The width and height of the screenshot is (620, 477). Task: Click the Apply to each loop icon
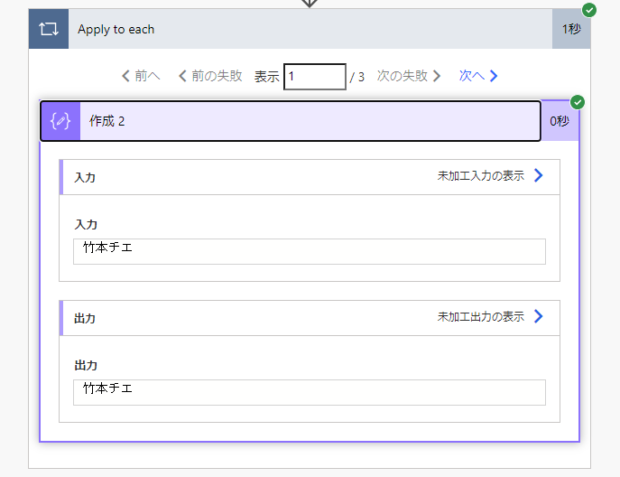point(48,29)
